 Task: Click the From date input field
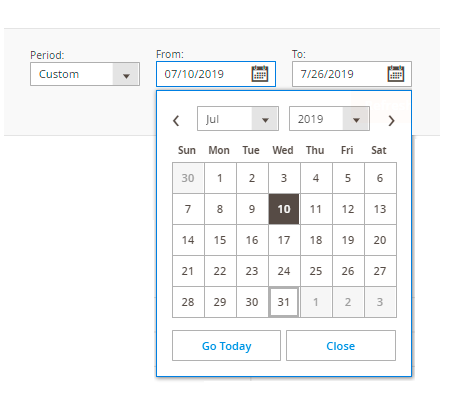216,74
